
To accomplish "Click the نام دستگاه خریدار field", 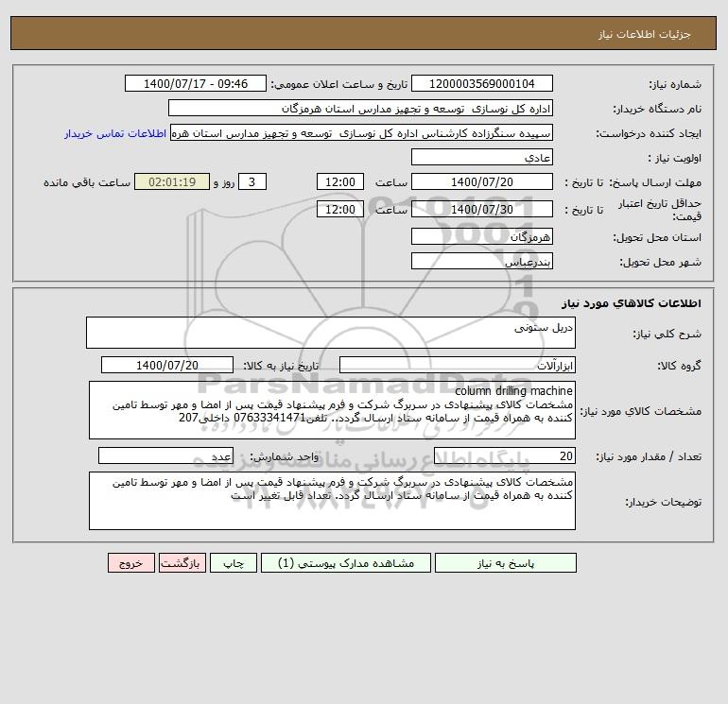I will point(360,108).
